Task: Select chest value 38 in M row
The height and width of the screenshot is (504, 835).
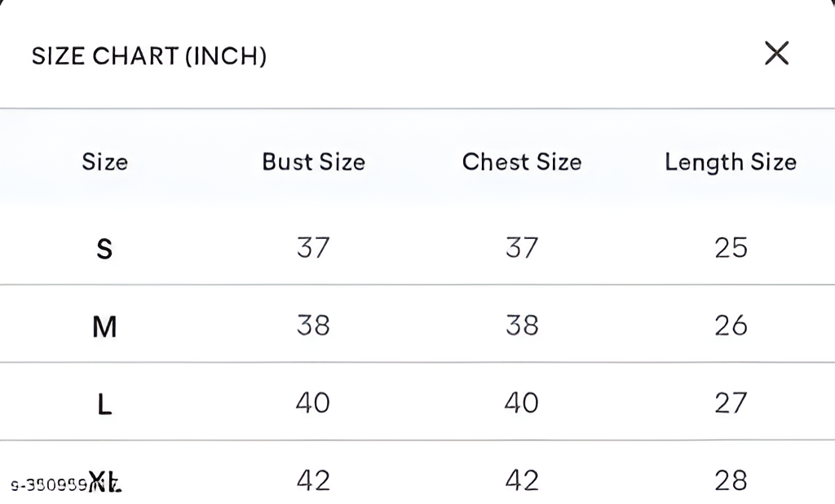Action: click(x=522, y=325)
